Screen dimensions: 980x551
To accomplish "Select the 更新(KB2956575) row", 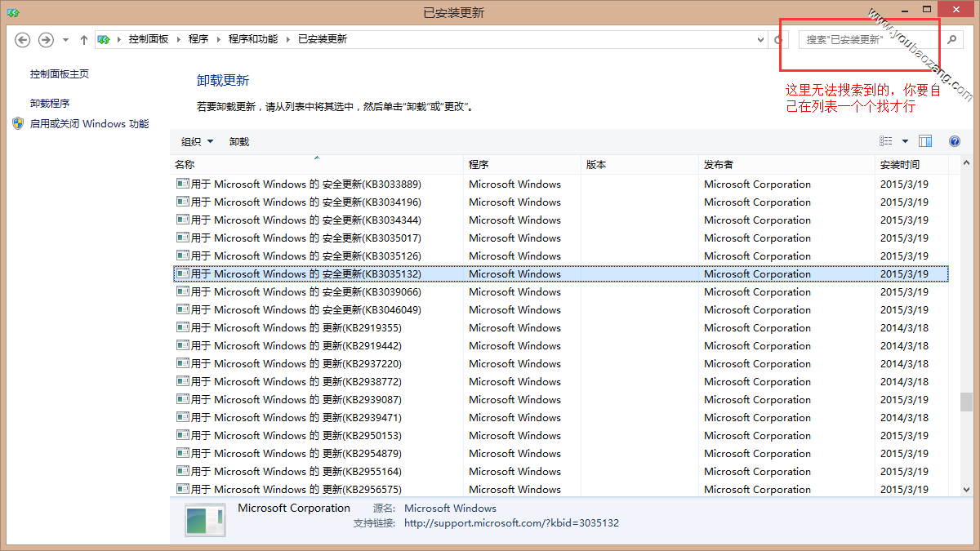I will click(x=561, y=489).
